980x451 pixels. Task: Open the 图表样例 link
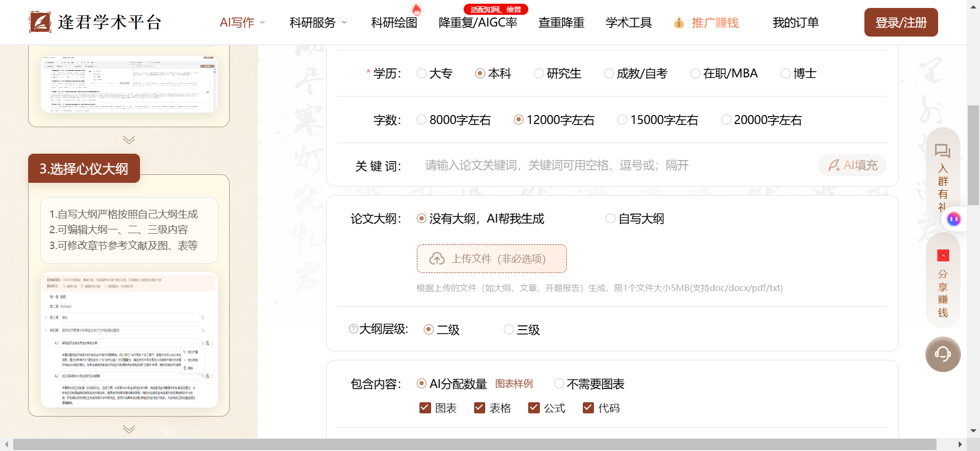pos(514,384)
